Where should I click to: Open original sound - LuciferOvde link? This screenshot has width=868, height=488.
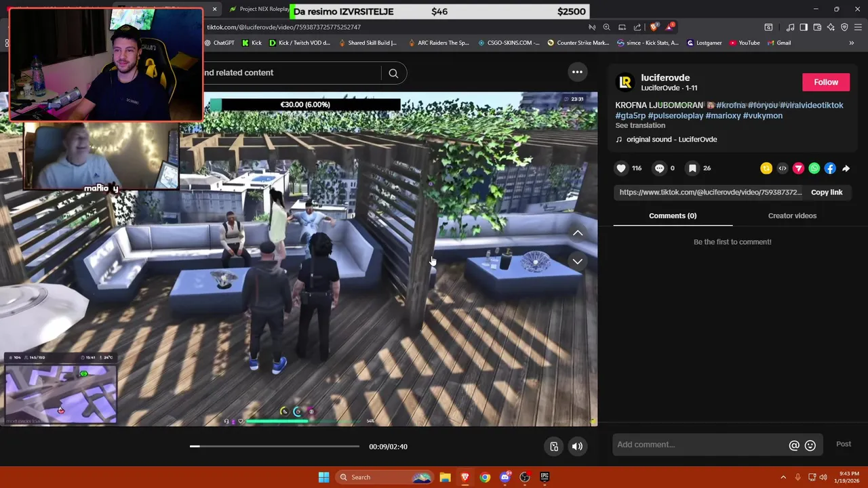671,140
